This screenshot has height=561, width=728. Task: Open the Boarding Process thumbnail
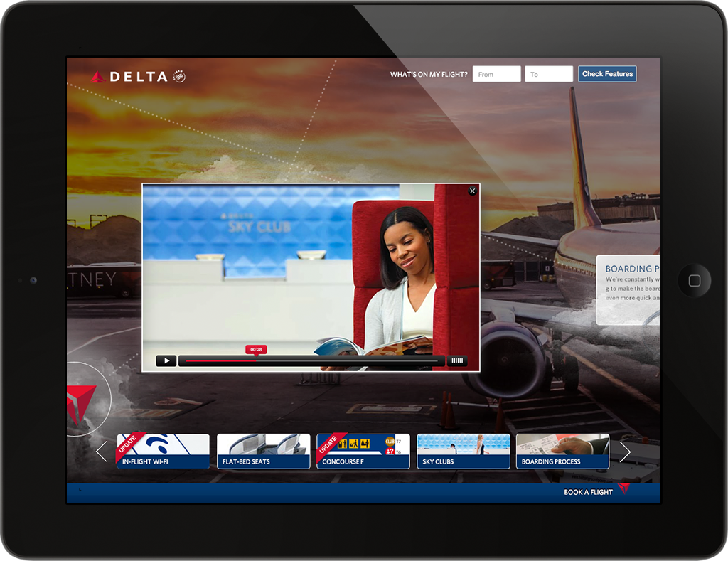pos(563,451)
